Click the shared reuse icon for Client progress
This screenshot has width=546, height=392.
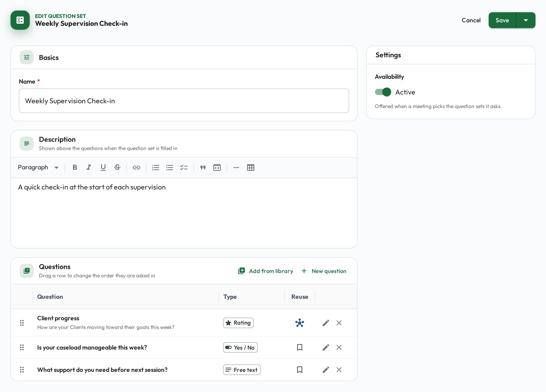(299, 323)
